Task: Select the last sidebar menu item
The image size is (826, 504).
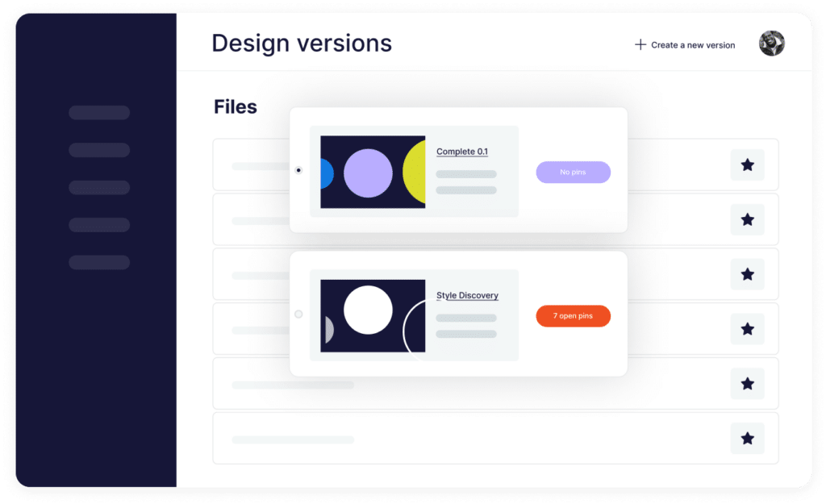Action: point(99,262)
